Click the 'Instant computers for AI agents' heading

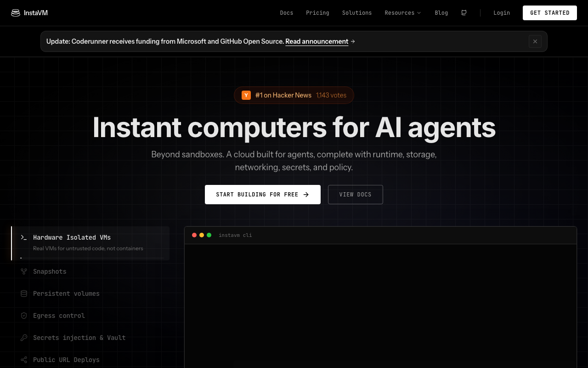coord(294,127)
